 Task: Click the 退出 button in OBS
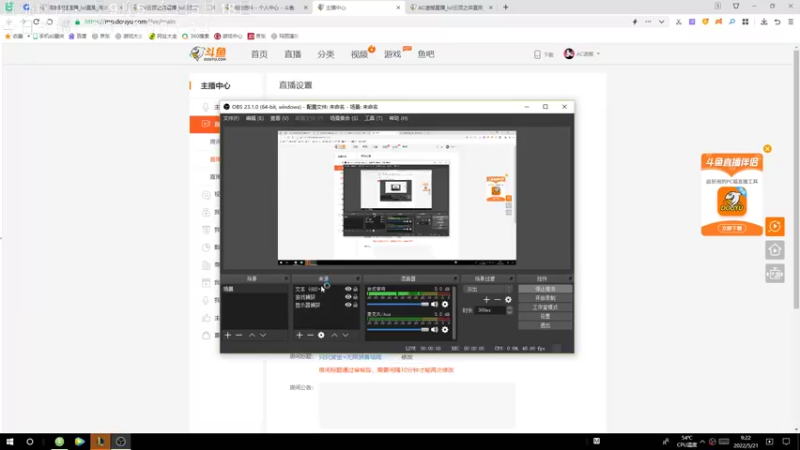(545, 326)
